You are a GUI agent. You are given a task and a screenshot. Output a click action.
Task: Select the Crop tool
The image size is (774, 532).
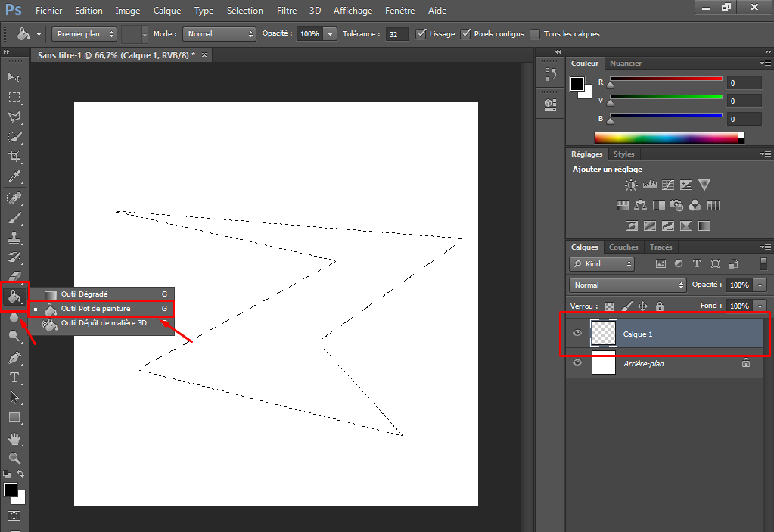[14, 157]
